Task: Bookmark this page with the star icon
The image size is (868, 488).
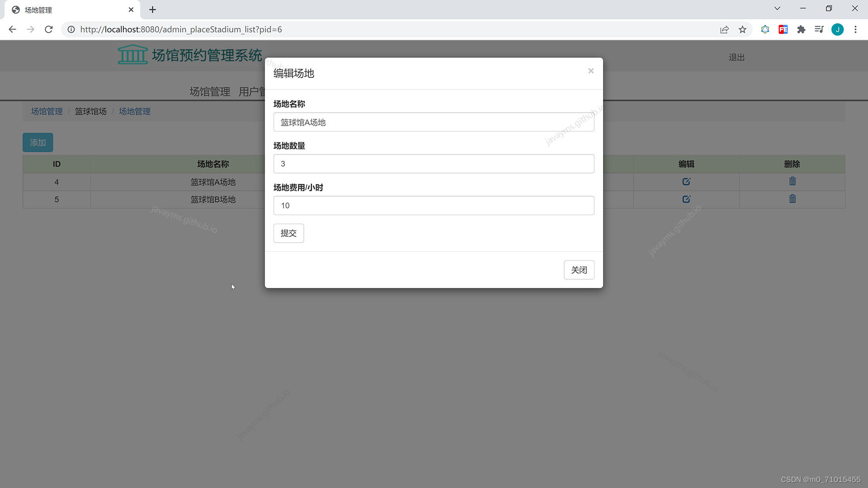Action: tap(742, 29)
